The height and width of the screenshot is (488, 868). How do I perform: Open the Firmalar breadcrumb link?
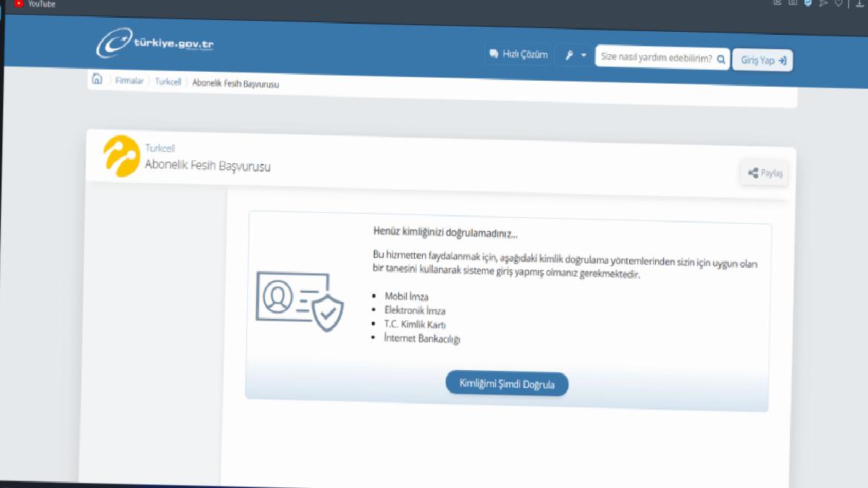tap(129, 81)
